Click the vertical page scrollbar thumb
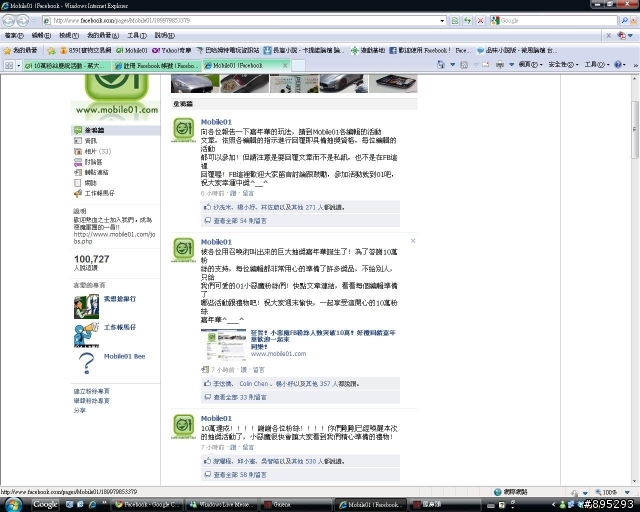Image resolution: width=640 pixels, height=512 pixels. (635, 129)
